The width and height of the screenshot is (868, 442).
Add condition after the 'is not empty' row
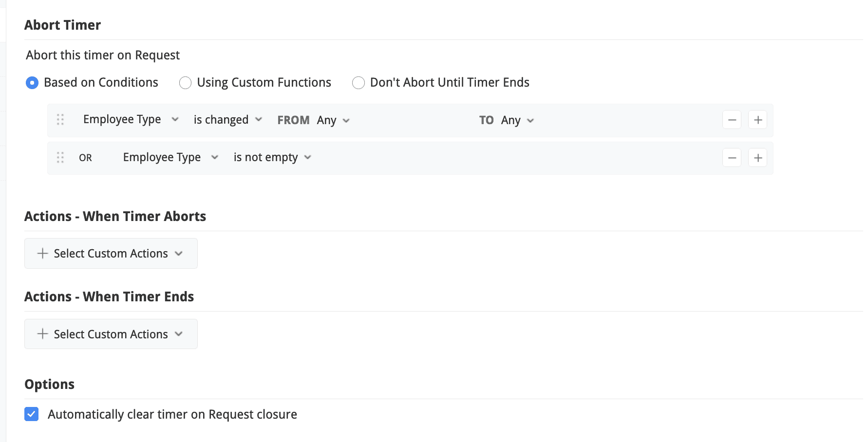coord(758,158)
